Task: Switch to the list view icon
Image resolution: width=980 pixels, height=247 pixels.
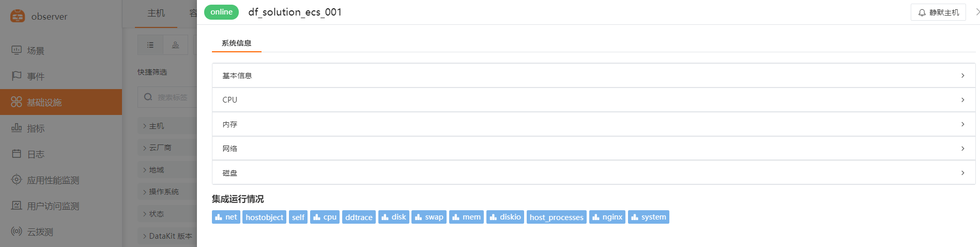Action: coord(150,45)
